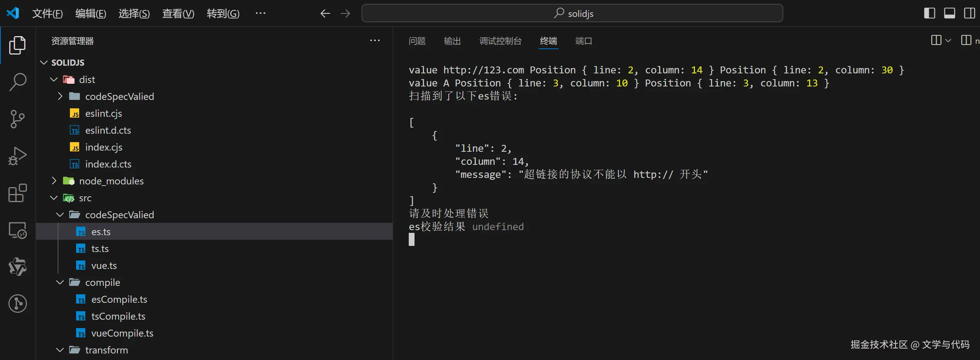
Task: Go back with the left arrow
Action: click(325, 13)
